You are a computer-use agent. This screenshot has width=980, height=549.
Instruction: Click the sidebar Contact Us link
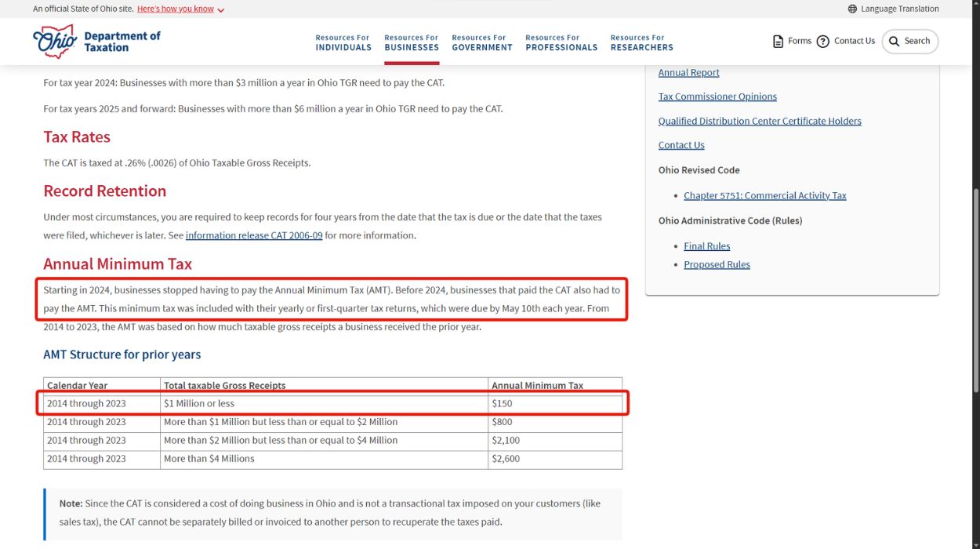tap(681, 145)
